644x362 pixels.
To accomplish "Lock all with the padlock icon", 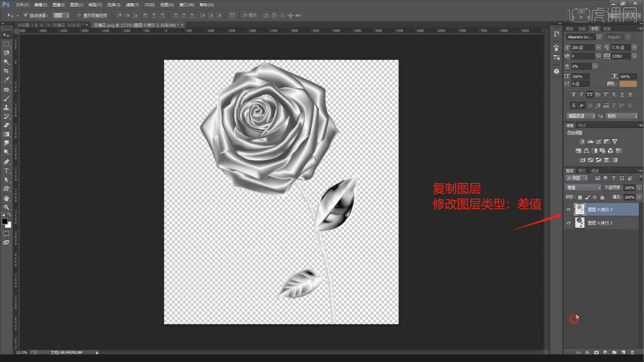I will coord(602,197).
